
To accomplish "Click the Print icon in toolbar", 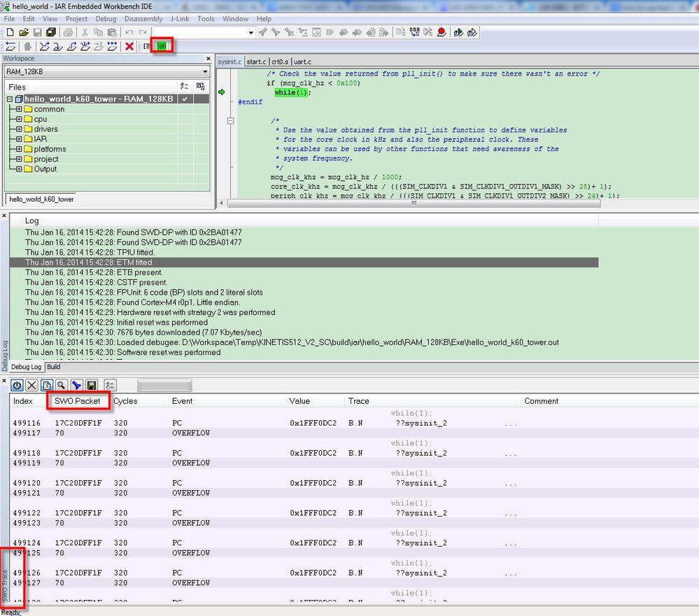I will (68, 32).
